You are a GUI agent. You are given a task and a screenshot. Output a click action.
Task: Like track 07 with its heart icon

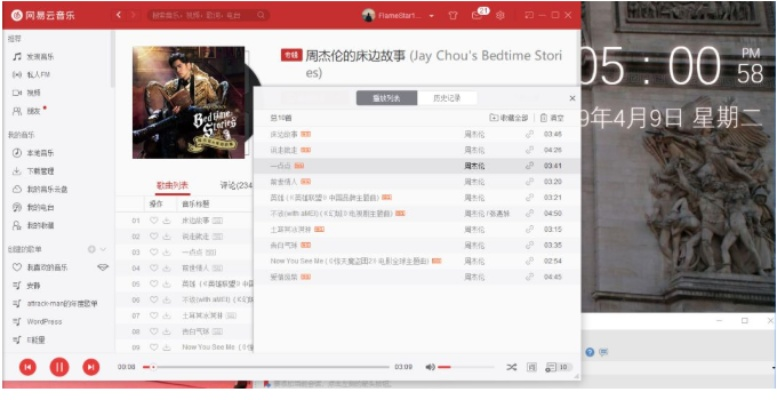[x=154, y=316]
